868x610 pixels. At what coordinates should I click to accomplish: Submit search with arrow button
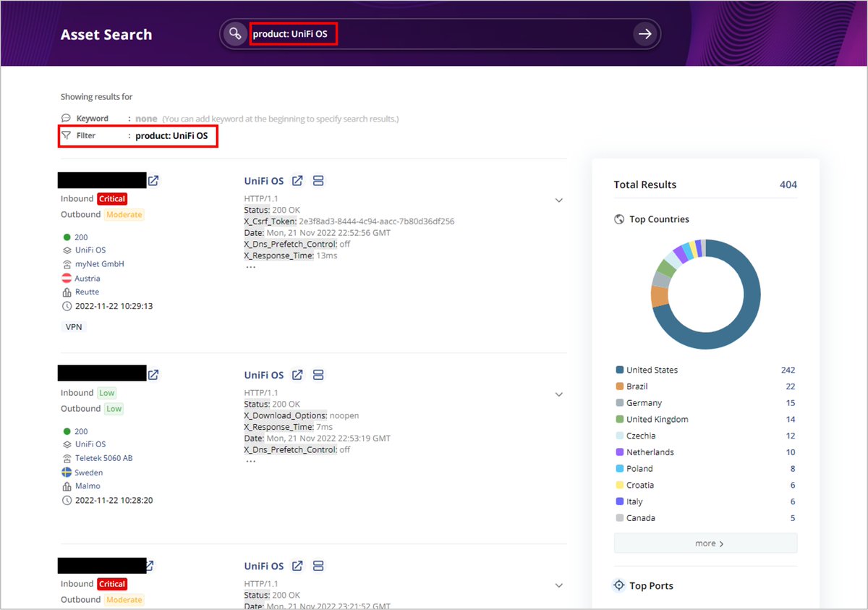644,34
